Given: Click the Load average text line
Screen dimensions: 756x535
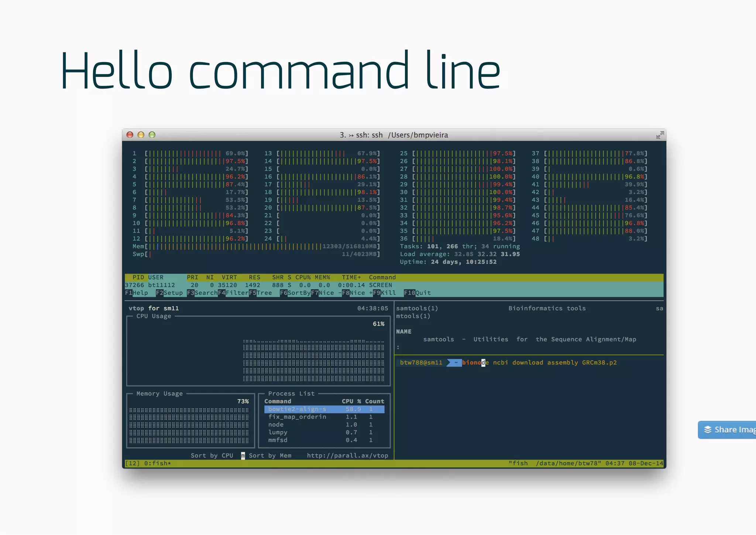Looking at the screenshot, I should [460, 254].
